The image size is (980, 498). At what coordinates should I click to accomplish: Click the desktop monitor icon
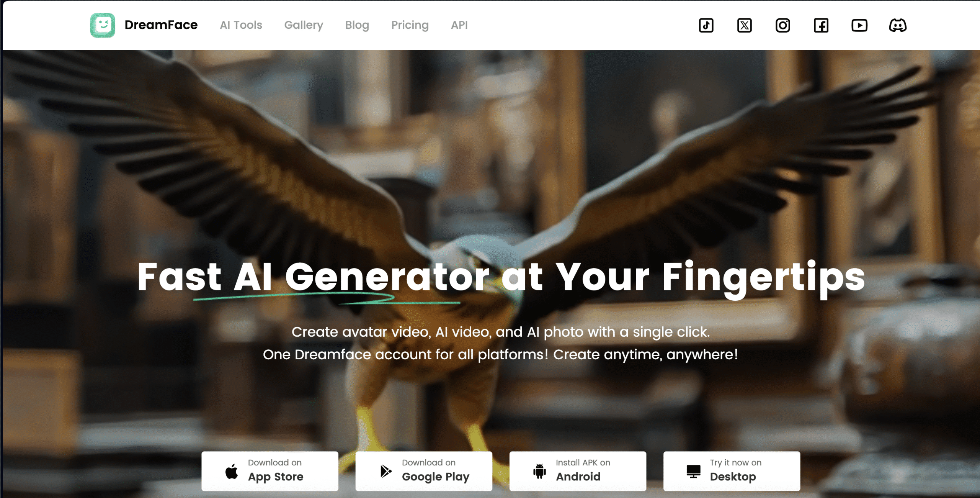pos(693,472)
